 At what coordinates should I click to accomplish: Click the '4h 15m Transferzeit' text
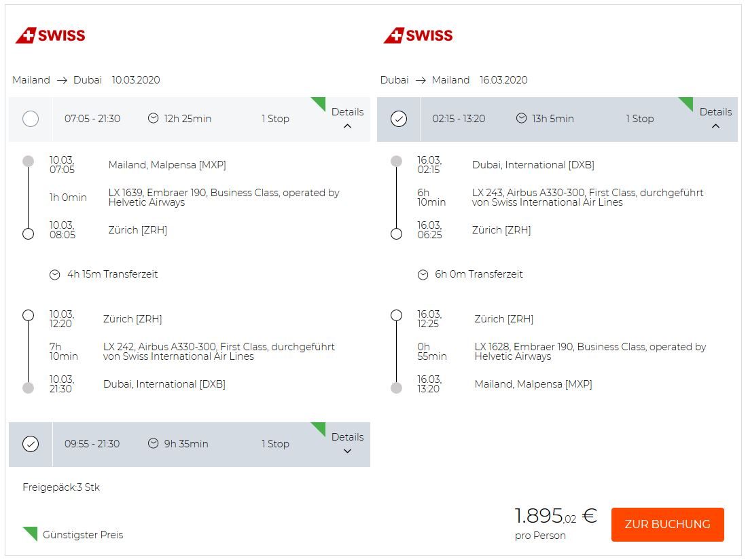tap(113, 274)
